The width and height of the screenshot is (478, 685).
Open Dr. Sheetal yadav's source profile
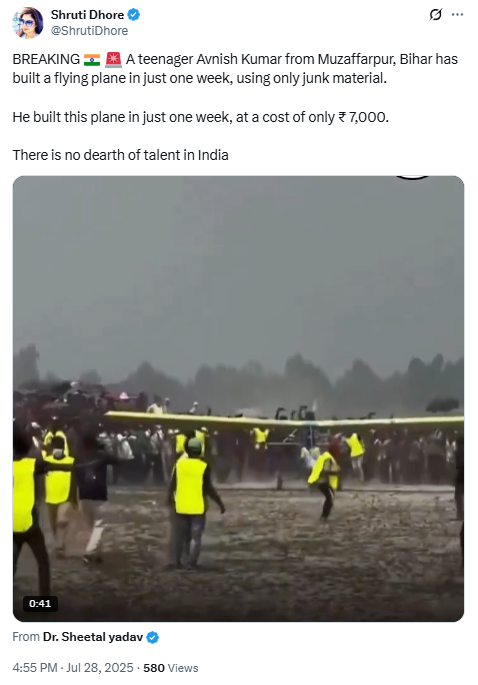[x=93, y=637]
